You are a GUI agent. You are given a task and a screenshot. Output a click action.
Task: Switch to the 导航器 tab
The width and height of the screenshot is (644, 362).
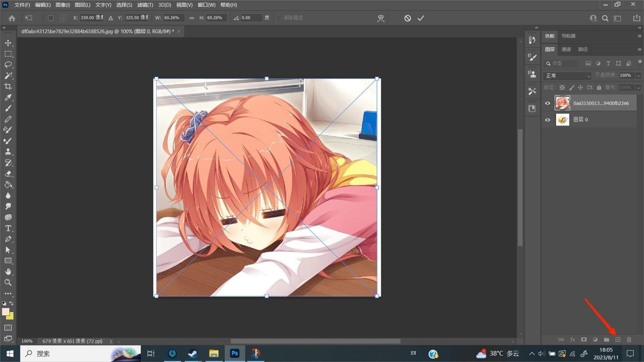568,36
